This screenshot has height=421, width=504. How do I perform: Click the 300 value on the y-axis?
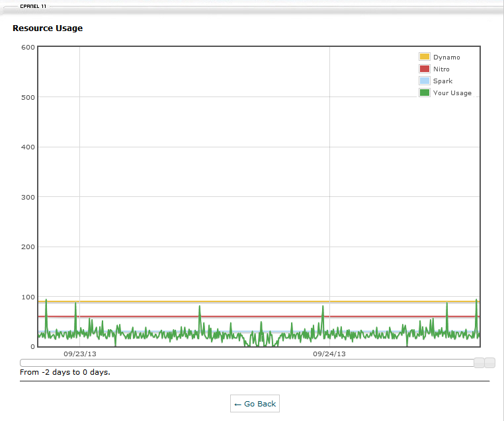(x=28, y=197)
